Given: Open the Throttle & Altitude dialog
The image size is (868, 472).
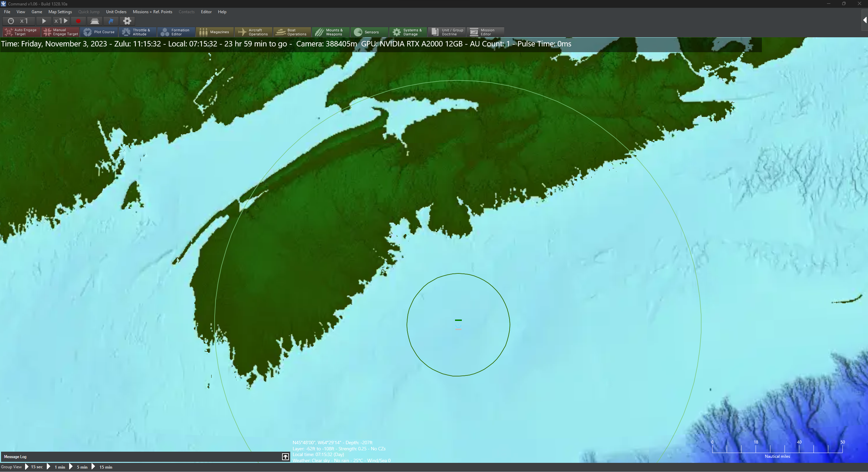Looking at the screenshot, I should (138, 32).
